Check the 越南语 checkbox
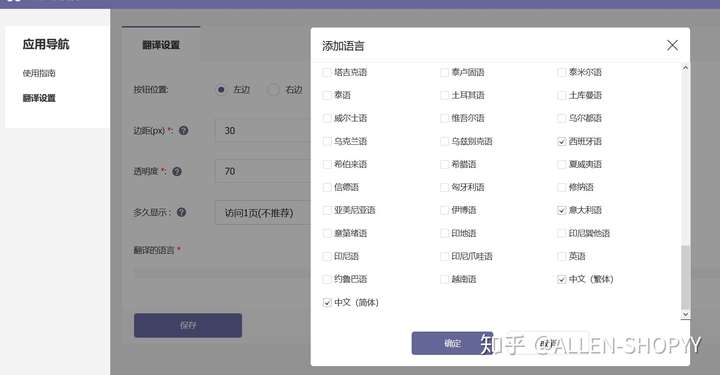 (x=444, y=279)
